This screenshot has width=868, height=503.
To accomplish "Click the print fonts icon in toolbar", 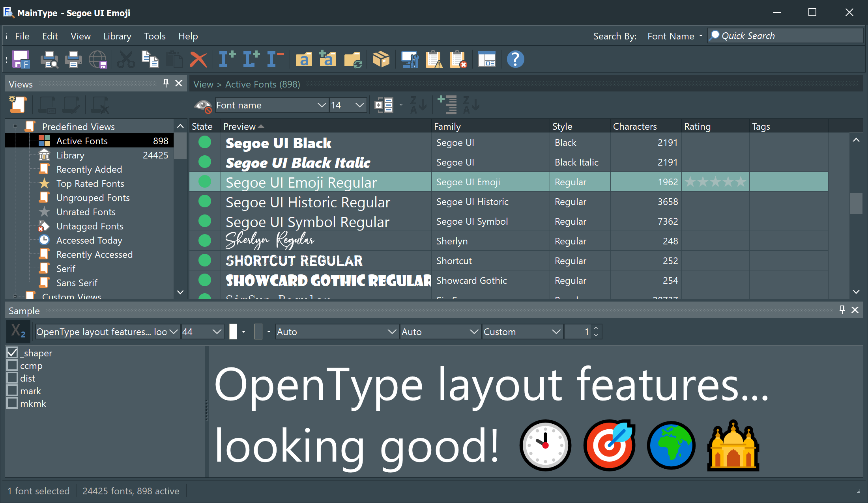I will click(x=72, y=60).
